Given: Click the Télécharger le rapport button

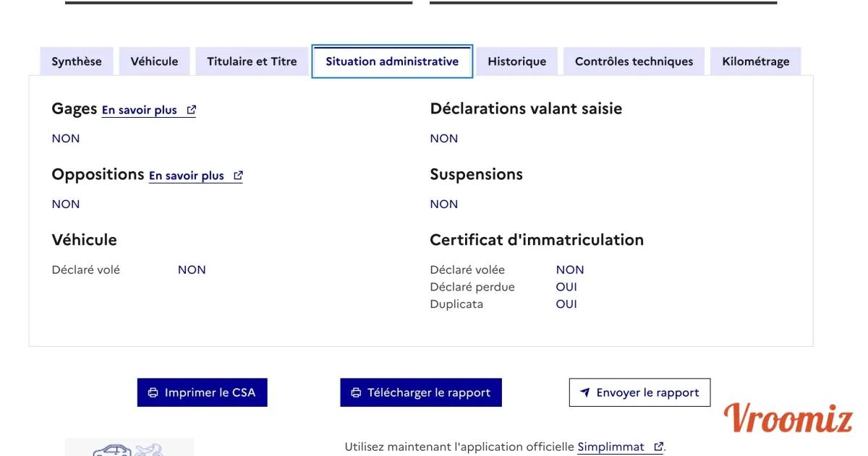Looking at the screenshot, I should click(x=421, y=393).
